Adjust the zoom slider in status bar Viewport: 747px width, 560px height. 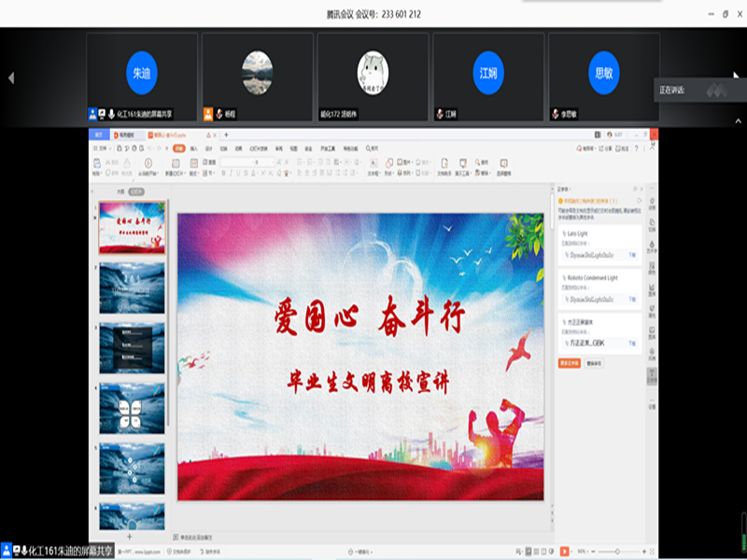[616, 552]
